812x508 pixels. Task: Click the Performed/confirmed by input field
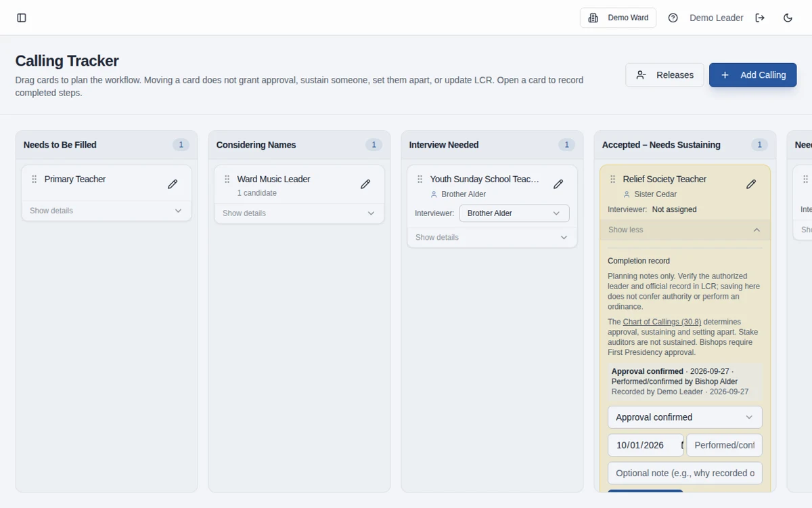[724, 445]
